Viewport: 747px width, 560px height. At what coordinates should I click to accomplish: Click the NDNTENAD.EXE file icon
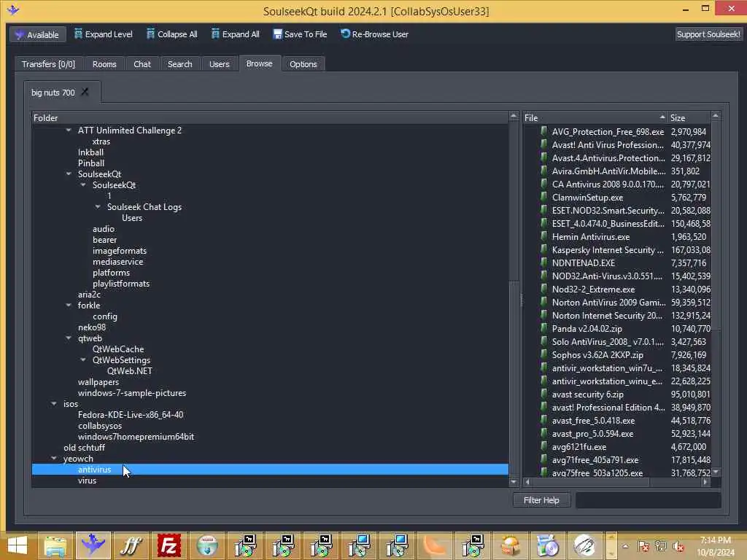[x=544, y=262]
